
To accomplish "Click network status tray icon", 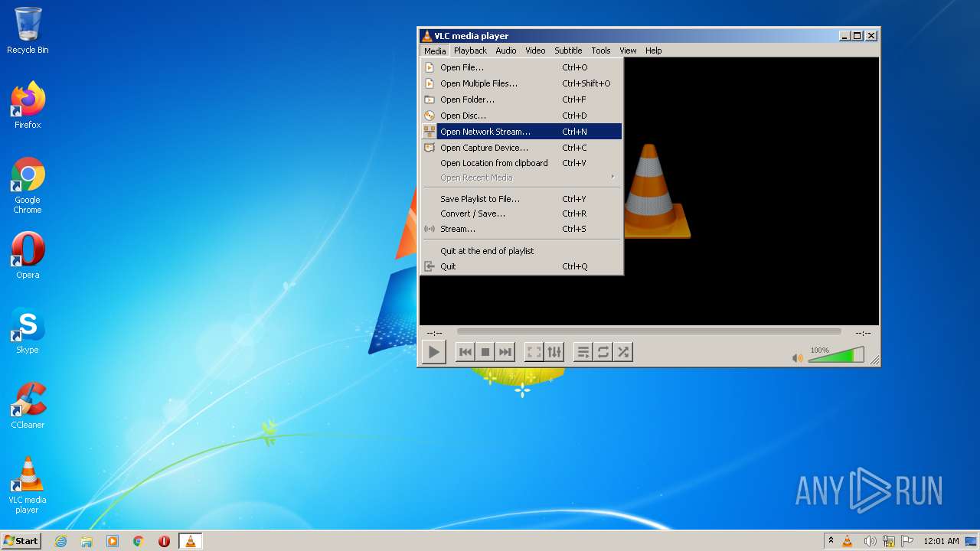I will point(889,541).
